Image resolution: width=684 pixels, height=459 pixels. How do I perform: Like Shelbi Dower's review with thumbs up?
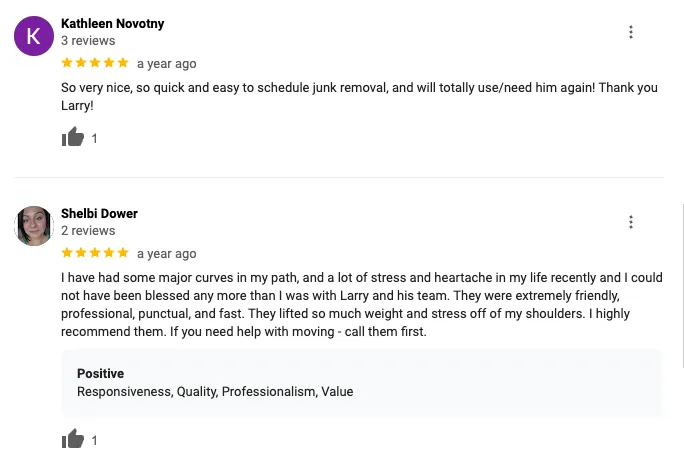(73, 439)
